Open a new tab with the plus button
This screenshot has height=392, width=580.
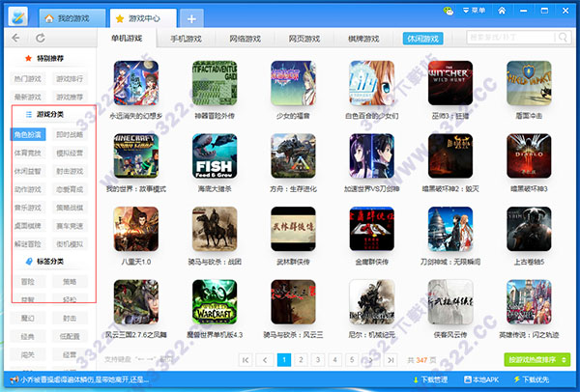pos(191,18)
